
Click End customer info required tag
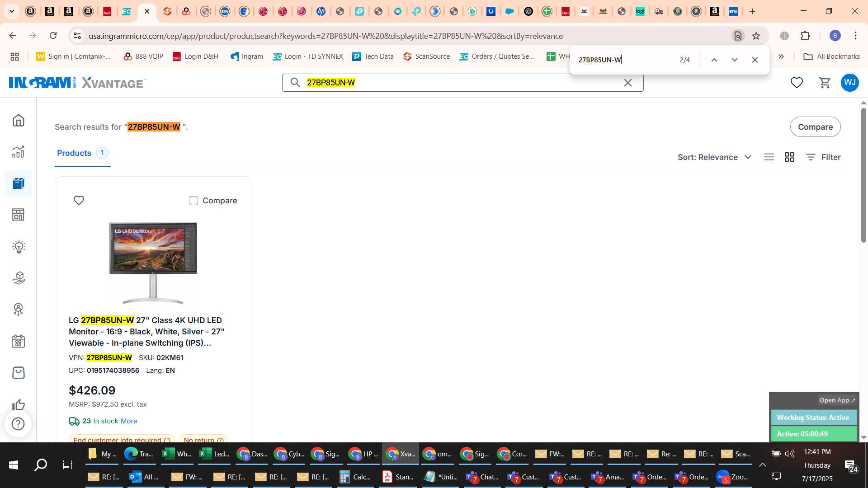tap(121, 440)
